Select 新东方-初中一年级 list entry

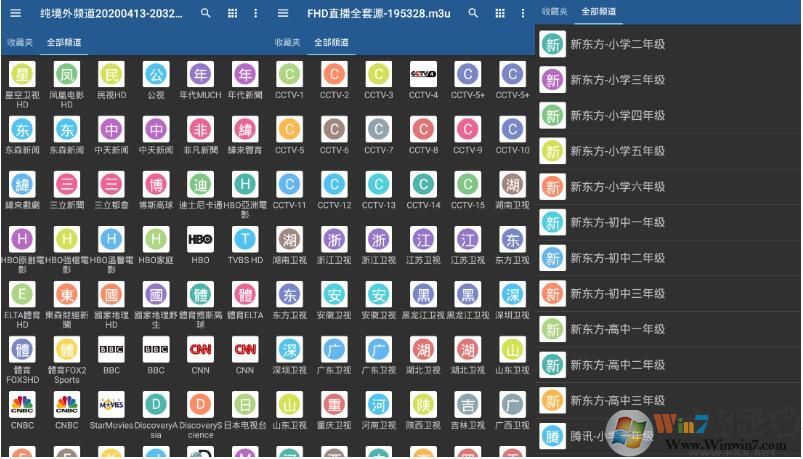coord(669,222)
